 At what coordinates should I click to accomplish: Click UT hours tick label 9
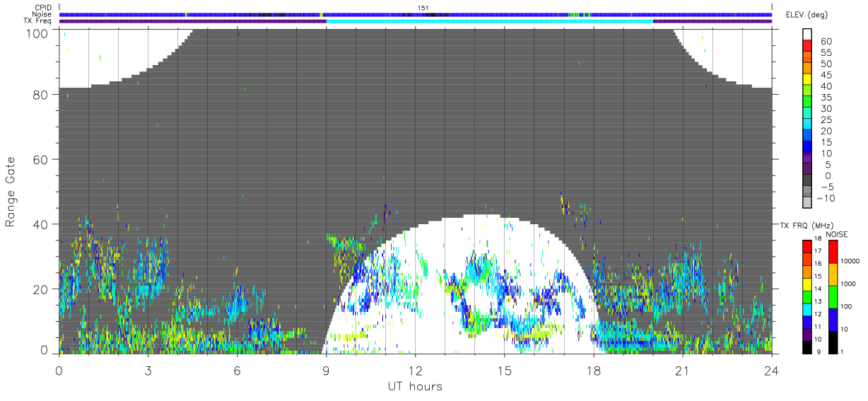pos(326,371)
